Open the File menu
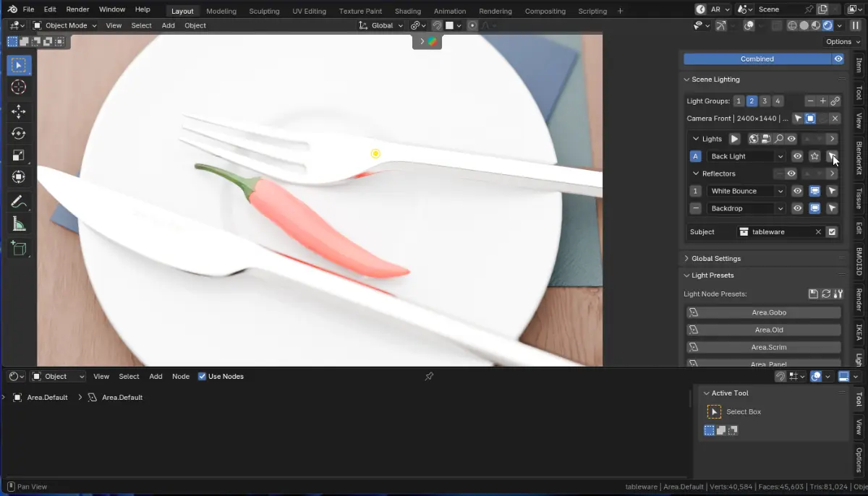The width and height of the screenshot is (868, 496). (x=28, y=9)
